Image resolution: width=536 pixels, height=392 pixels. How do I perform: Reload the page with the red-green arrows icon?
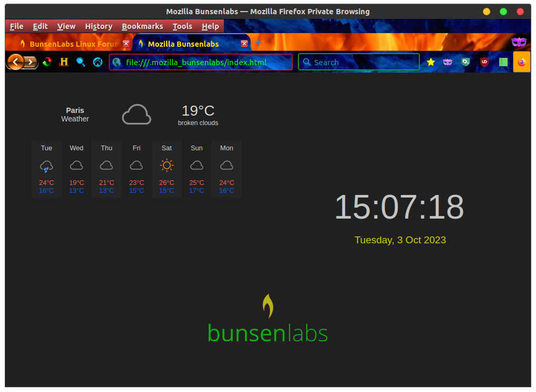coord(47,62)
